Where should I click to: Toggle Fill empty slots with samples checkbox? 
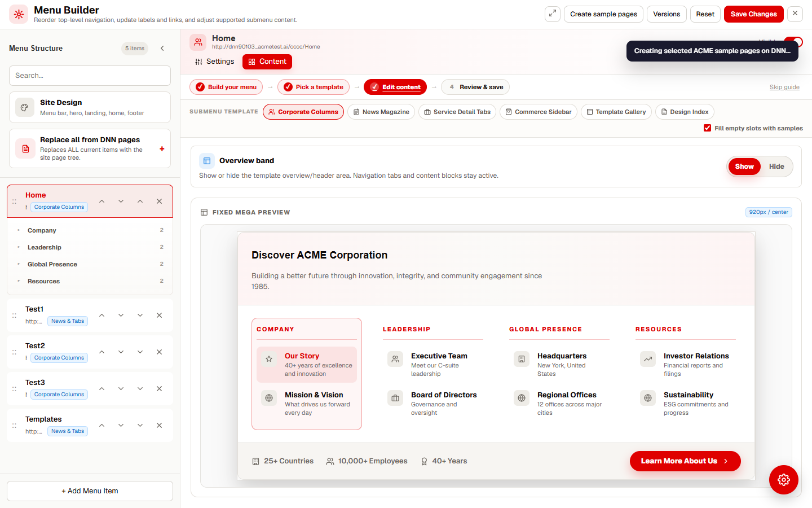(707, 128)
